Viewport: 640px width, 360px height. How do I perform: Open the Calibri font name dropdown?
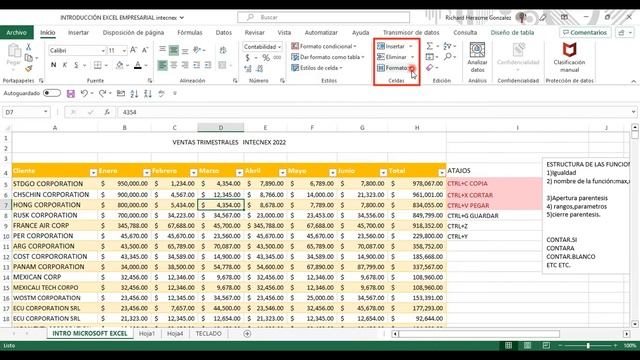coord(103,51)
